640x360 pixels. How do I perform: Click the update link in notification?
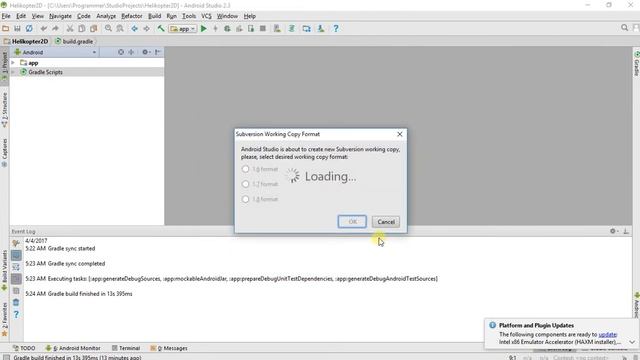pos(607,334)
